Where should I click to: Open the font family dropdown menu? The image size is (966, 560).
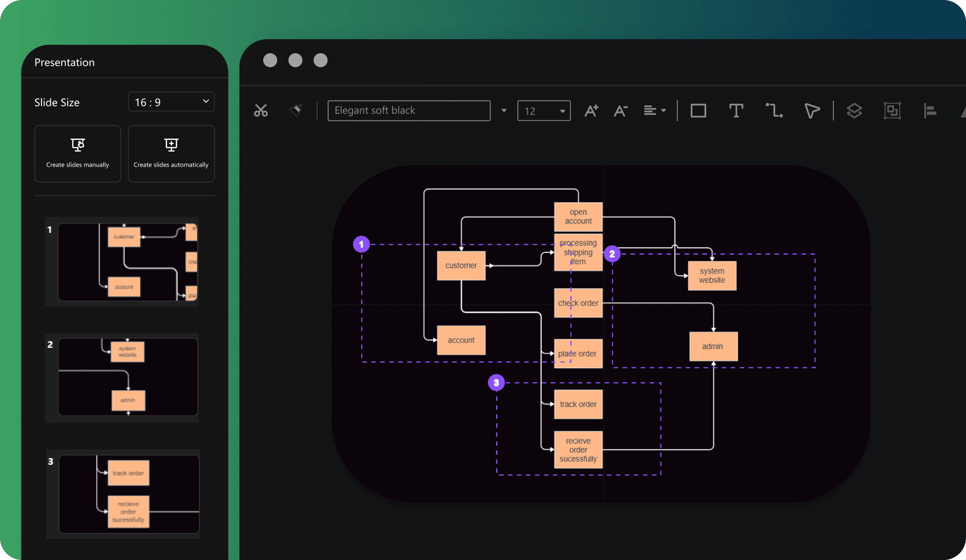point(504,110)
